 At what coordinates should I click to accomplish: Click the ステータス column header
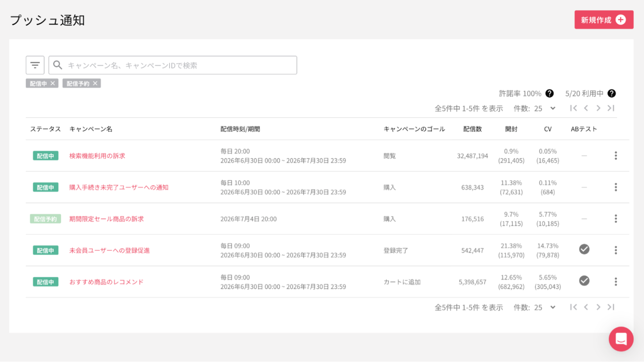(45, 129)
